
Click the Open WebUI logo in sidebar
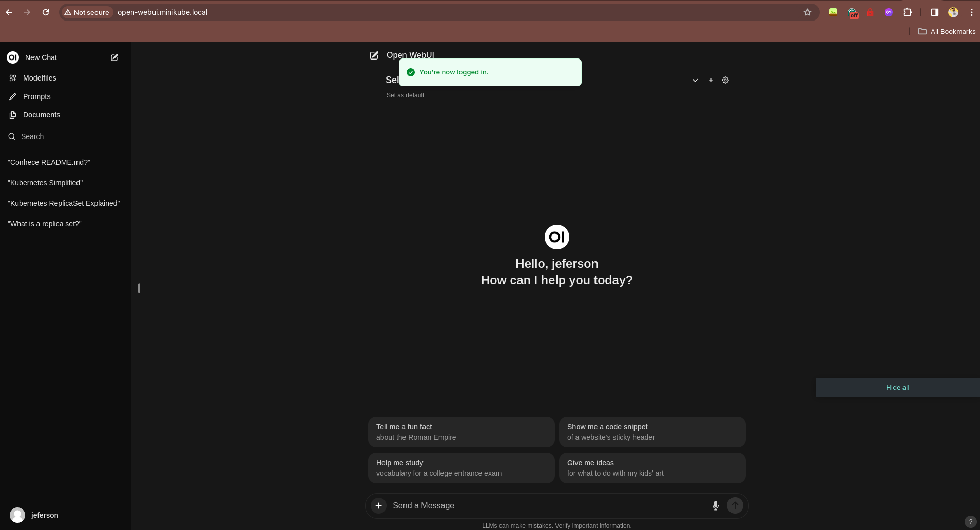(13, 57)
